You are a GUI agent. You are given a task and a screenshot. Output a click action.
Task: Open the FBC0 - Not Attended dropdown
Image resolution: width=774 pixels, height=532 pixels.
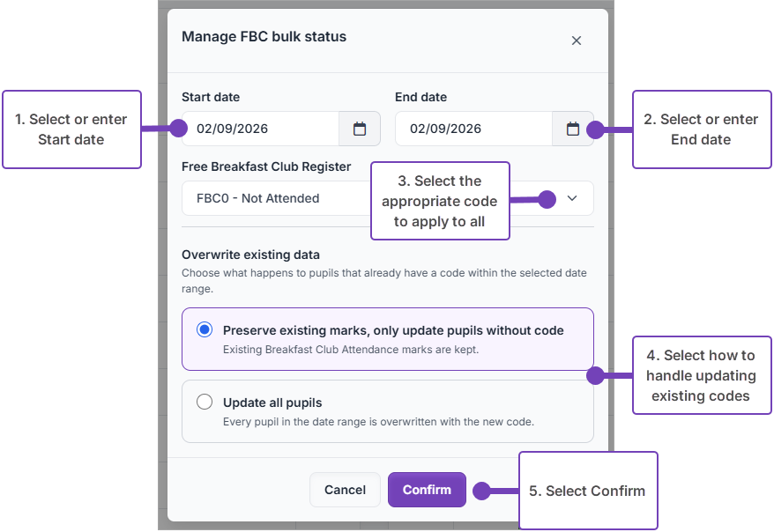388,198
